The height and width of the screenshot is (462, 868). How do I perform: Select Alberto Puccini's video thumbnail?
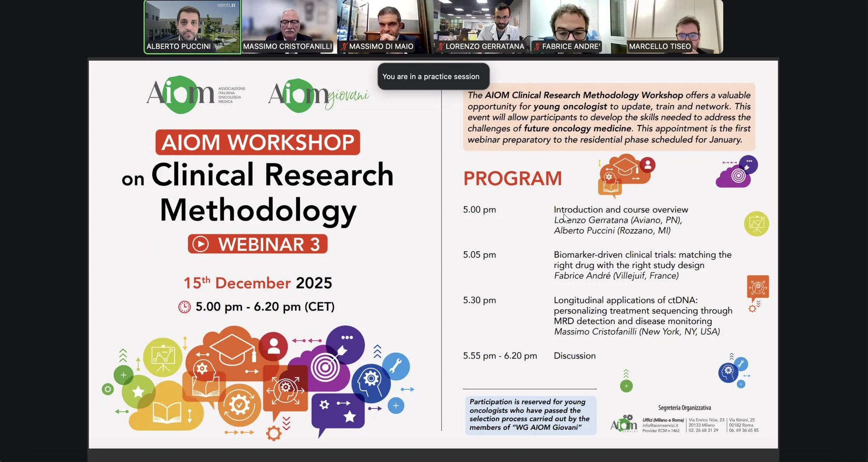192,26
